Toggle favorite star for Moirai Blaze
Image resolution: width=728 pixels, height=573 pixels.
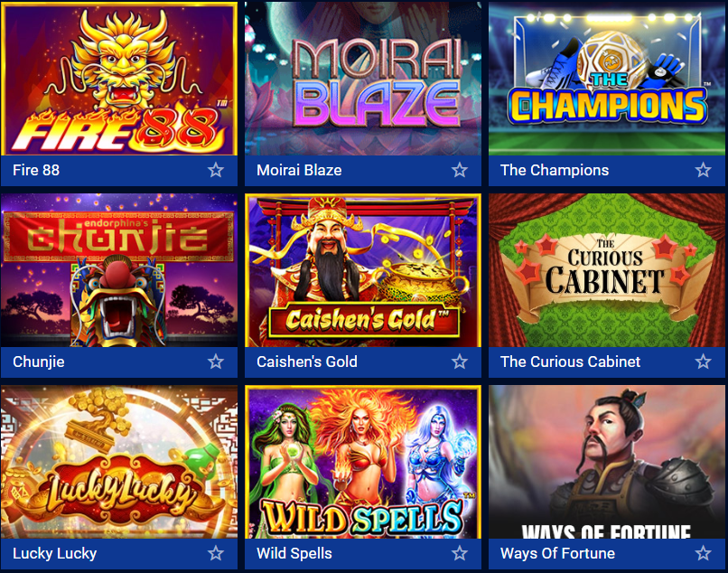point(460,170)
